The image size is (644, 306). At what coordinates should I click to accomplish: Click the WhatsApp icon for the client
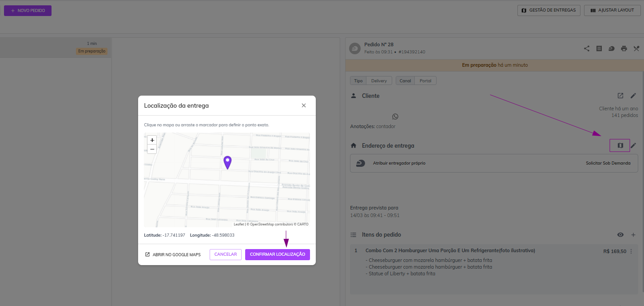tap(395, 117)
